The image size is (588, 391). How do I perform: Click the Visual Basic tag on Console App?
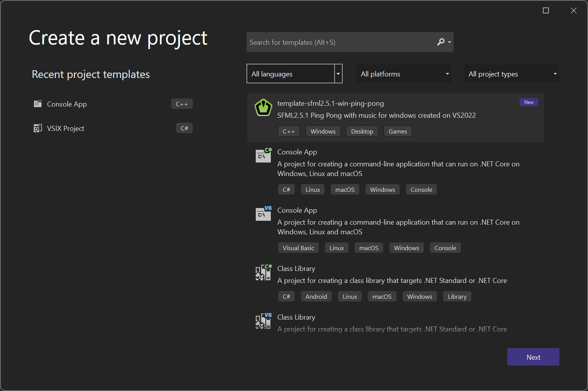(298, 248)
